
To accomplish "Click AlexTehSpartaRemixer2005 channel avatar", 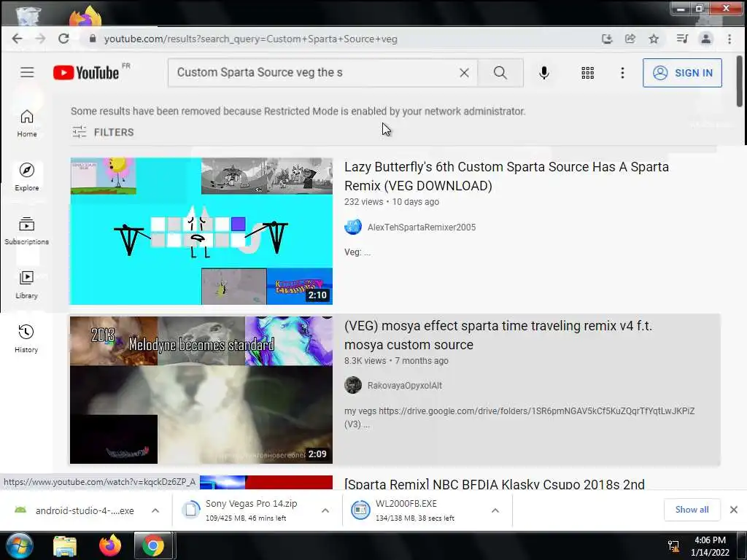I will [x=353, y=227].
